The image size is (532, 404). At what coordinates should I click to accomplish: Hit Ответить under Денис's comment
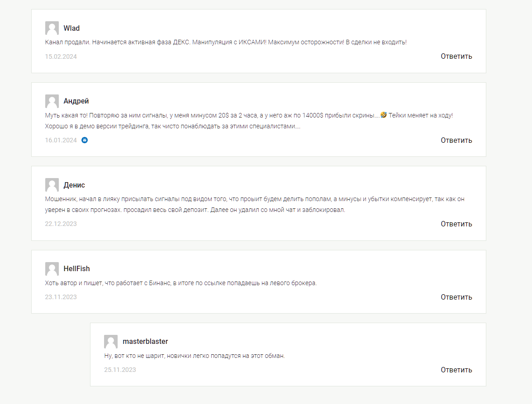pos(456,224)
